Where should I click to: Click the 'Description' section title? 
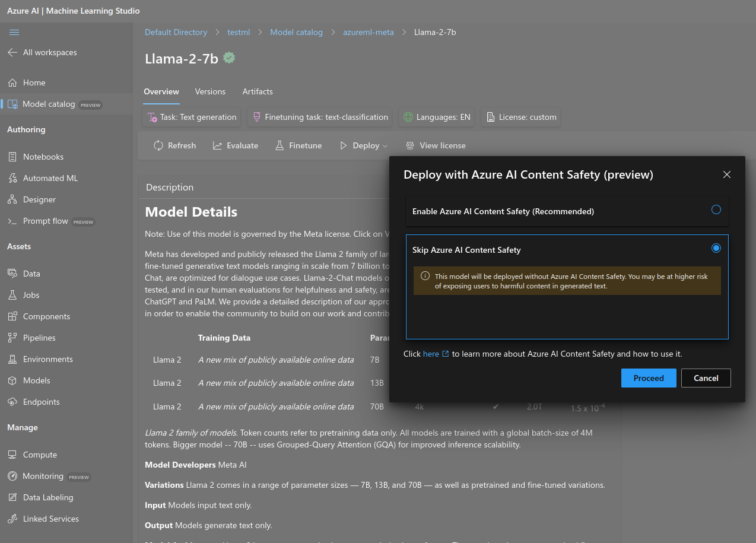[x=170, y=187]
